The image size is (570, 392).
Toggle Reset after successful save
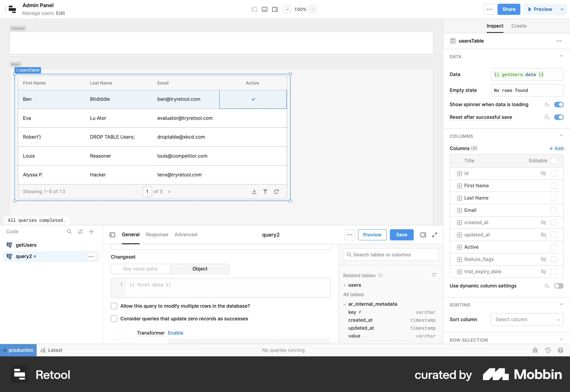(x=559, y=117)
